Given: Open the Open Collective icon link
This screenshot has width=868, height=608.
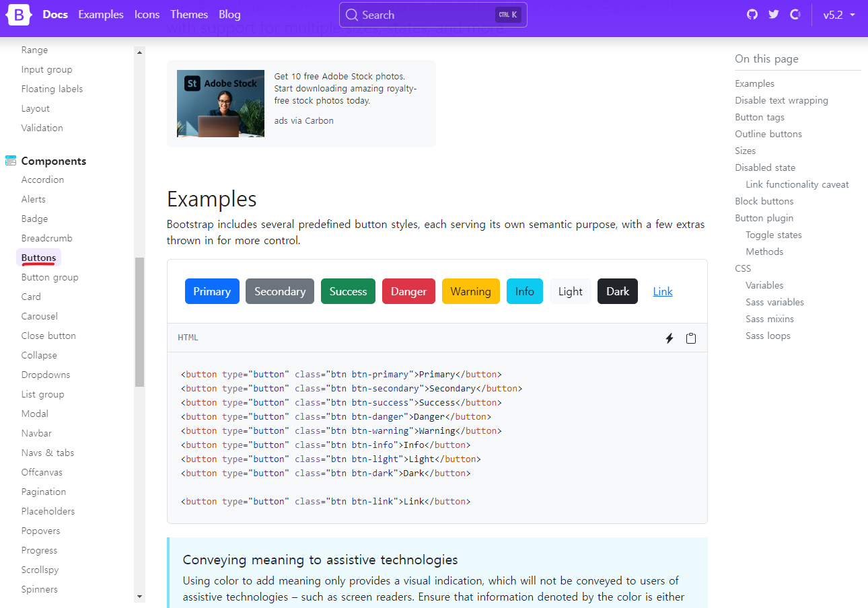Looking at the screenshot, I should 795,14.
